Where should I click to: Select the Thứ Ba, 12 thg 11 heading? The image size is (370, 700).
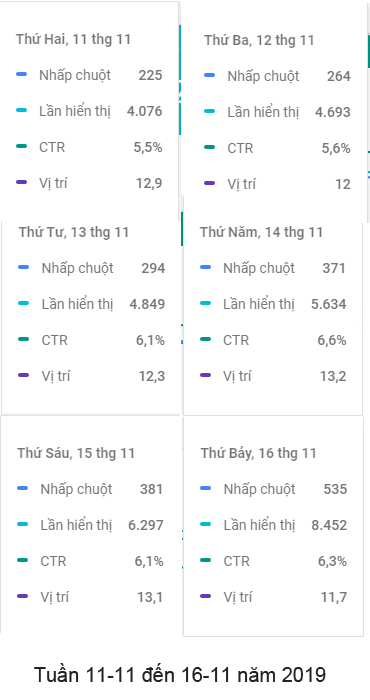[x=259, y=40]
